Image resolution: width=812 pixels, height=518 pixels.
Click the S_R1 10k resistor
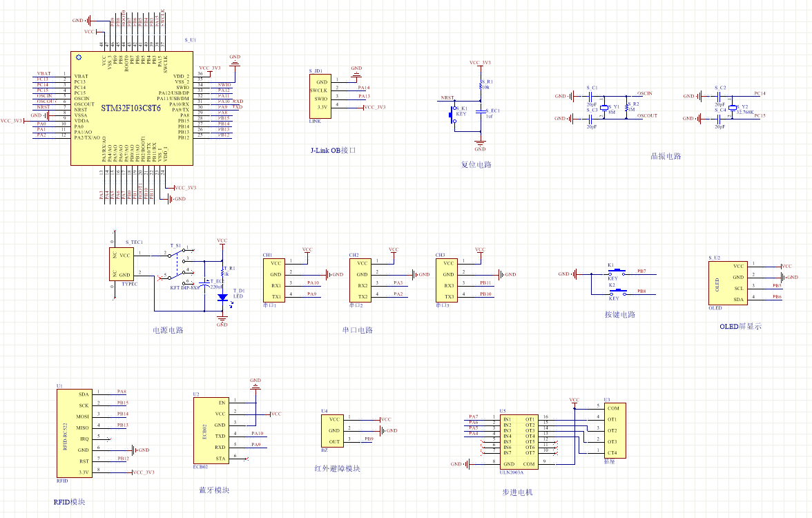(482, 84)
